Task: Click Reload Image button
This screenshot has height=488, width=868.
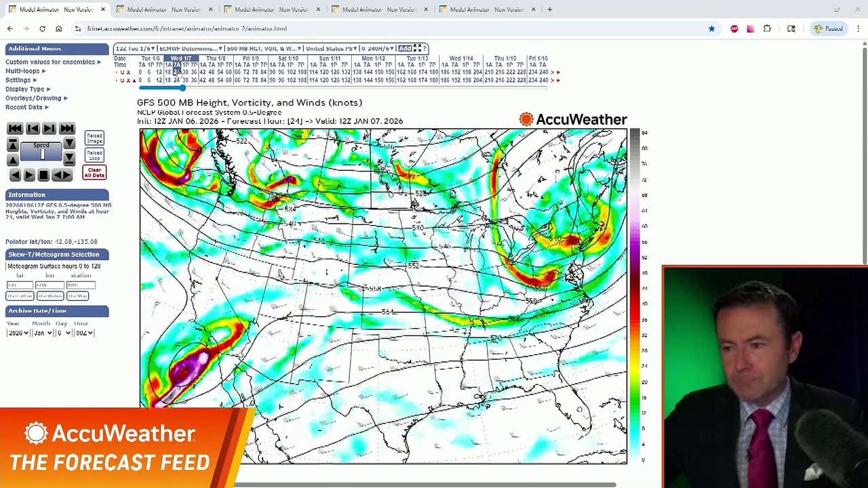Action: pyautogui.click(x=94, y=138)
